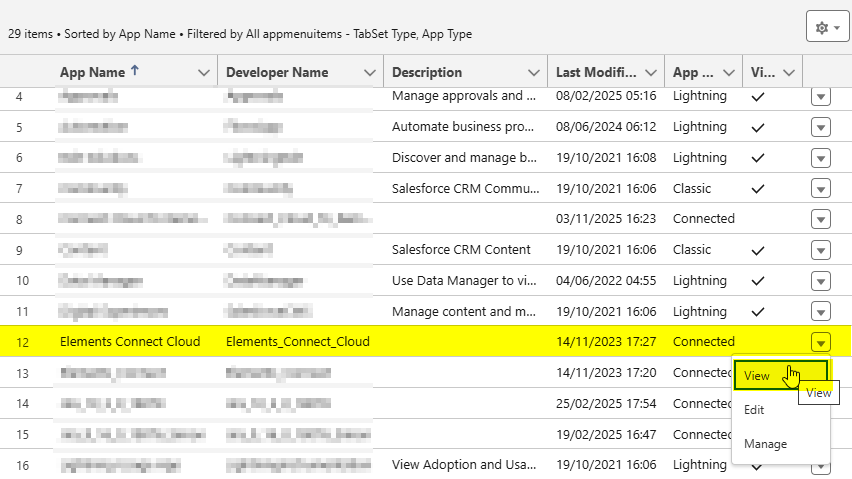This screenshot has height=479, width=852.
Task: Click the visible checkmark in row 7
Action: [x=758, y=189]
